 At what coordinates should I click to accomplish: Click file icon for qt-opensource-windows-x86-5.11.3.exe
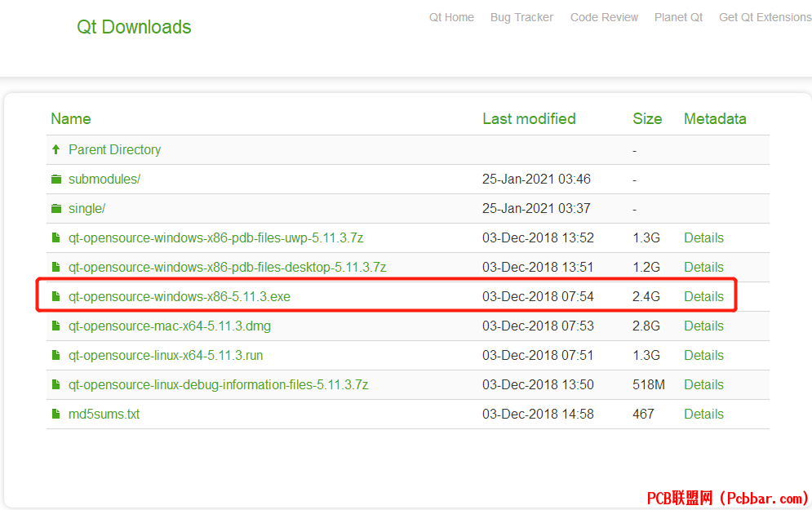pos(56,297)
